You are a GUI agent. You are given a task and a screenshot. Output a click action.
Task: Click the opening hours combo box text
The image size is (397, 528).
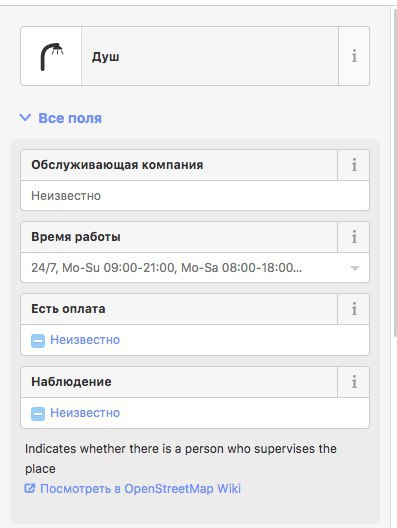click(x=167, y=268)
